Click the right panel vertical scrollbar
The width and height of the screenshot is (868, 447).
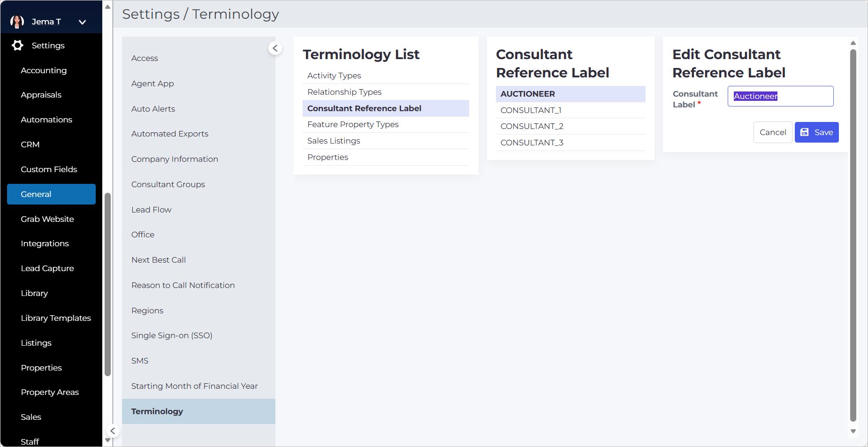pyautogui.click(x=853, y=235)
